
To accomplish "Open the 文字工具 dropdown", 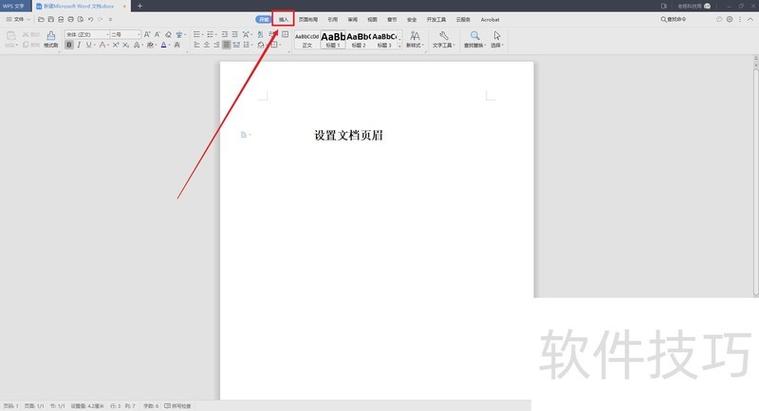I will click(x=443, y=39).
